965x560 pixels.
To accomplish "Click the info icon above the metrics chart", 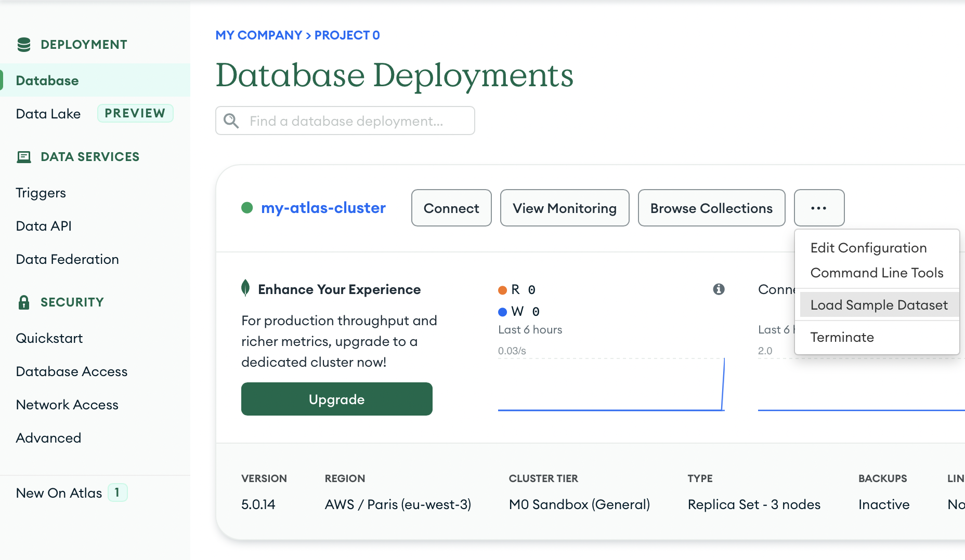I will [x=719, y=289].
